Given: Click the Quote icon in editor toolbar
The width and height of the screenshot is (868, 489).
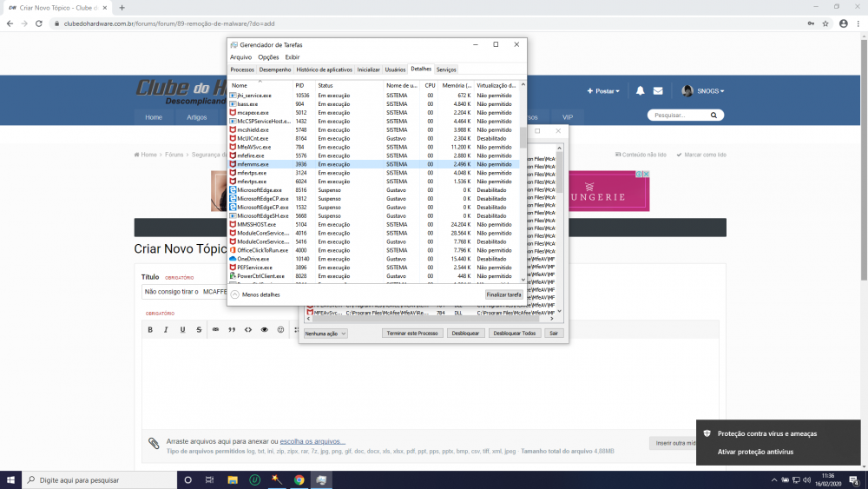Looking at the screenshot, I should pos(232,330).
